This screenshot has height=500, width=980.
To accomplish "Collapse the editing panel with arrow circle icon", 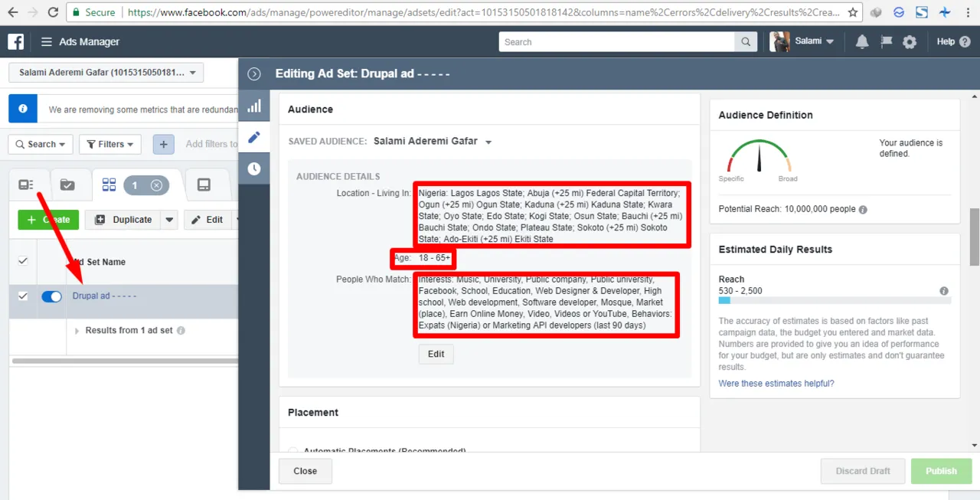I will point(254,74).
